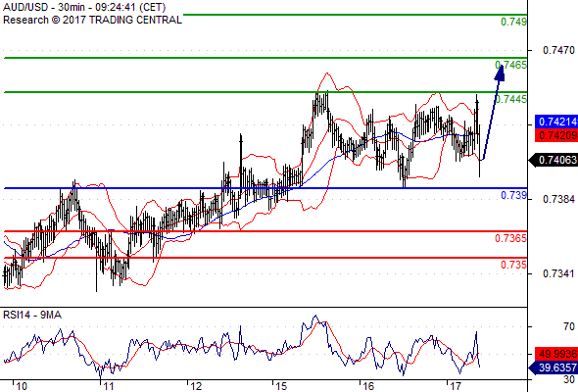Click date label 11 on time axis
578x392 pixels.
(108, 386)
